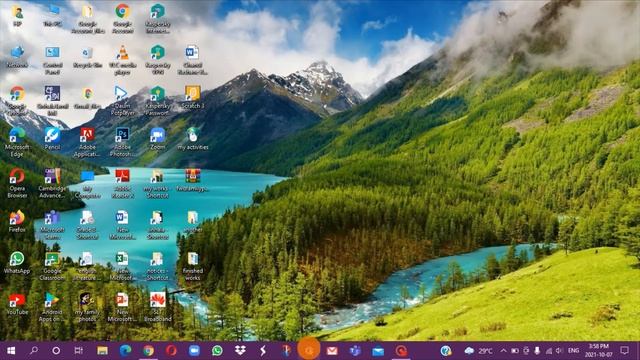Select the Daum PotPlayer shortcut
Screen dimensions: 640x360
(122, 101)
